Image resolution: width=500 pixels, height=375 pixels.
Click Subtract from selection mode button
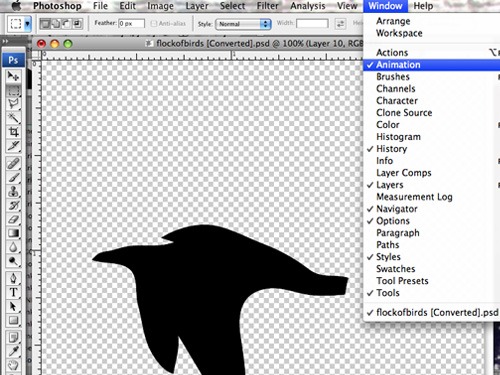coord(66,24)
